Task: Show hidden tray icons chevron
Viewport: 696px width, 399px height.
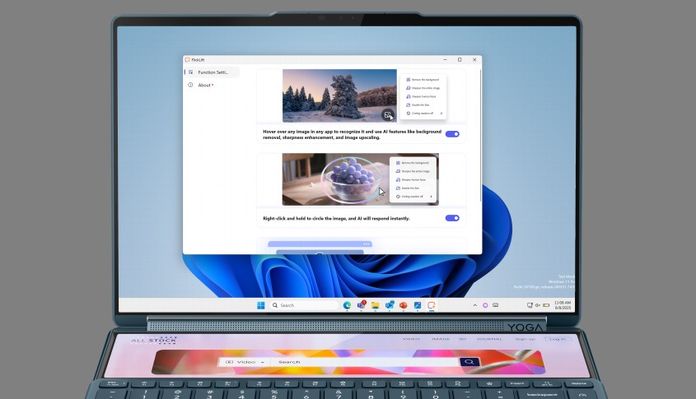Action: pyautogui.click(x=475, y=305)
